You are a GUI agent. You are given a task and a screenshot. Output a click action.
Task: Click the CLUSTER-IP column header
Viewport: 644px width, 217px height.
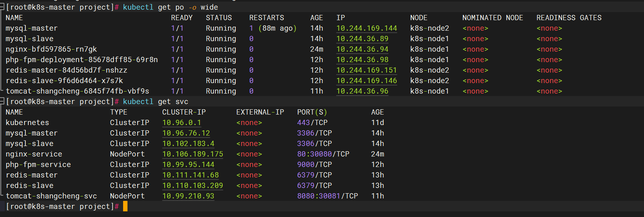point(184,112)
